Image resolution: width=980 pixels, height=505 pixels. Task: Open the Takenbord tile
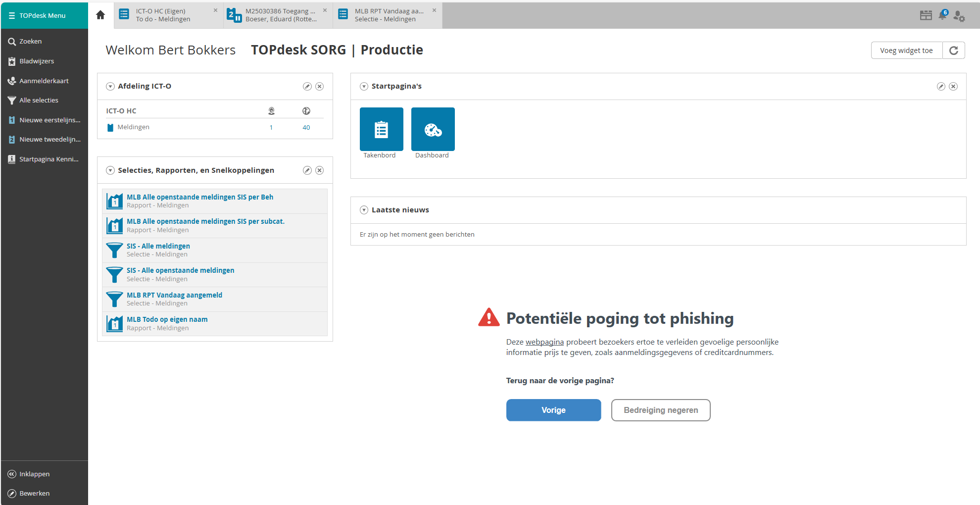(382, 129)
